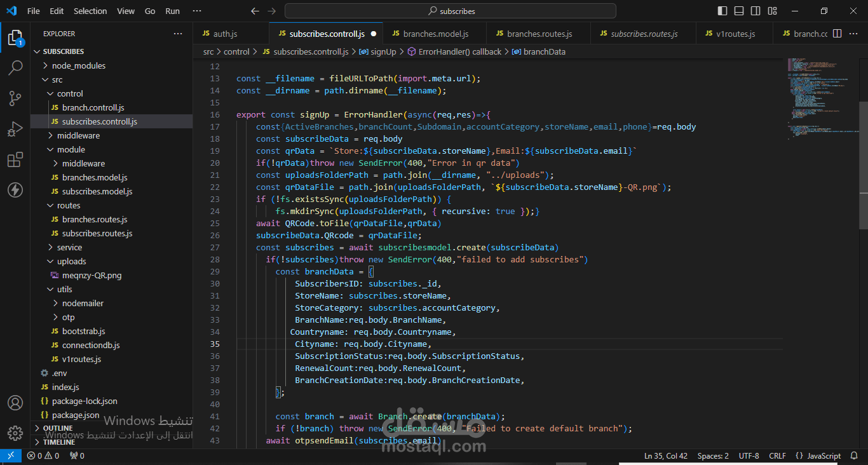Open meqnzy-QR.png in the explorer
The width and height of the screenshot is (868, 465).
111,275
